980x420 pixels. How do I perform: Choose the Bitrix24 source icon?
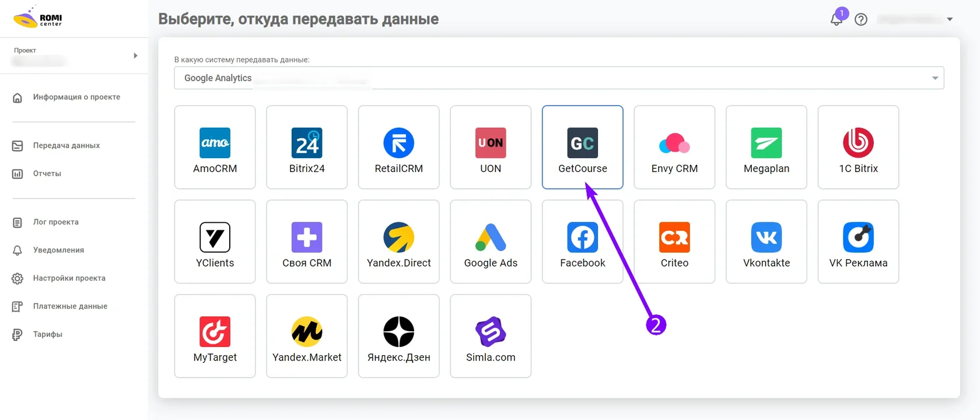pos(307,143)
